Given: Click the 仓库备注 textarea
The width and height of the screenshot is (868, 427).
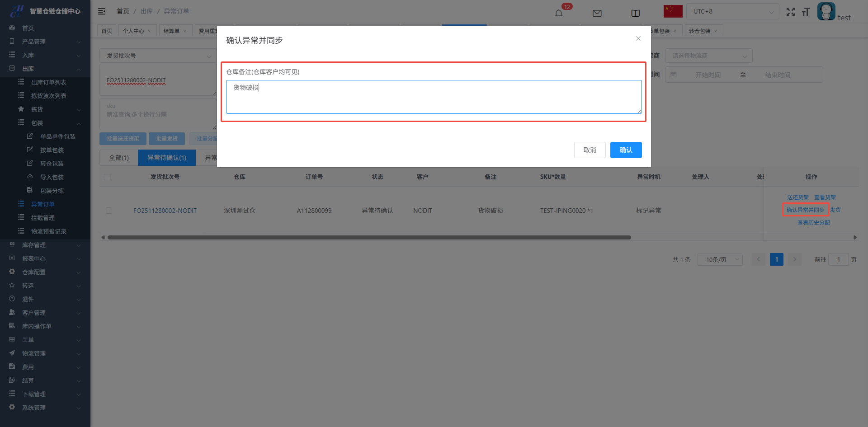Looking at the screenshot, I should [x=433, y=97].
